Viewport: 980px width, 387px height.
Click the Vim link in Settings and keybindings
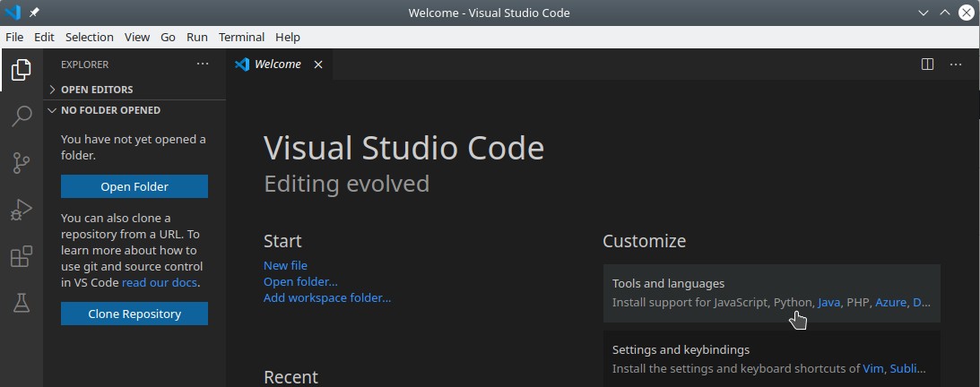[873, 368]
